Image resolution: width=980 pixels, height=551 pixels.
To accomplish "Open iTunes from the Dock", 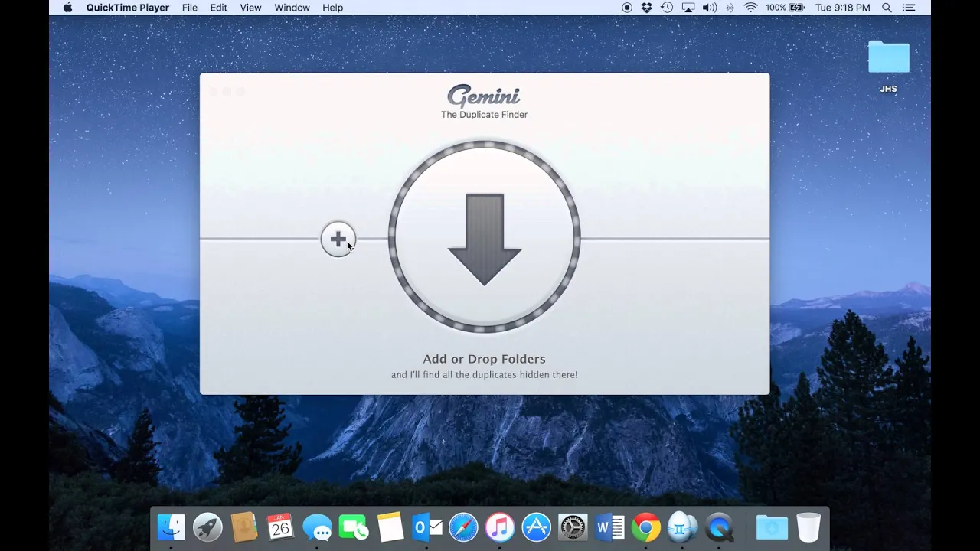I will coord(500,527).
